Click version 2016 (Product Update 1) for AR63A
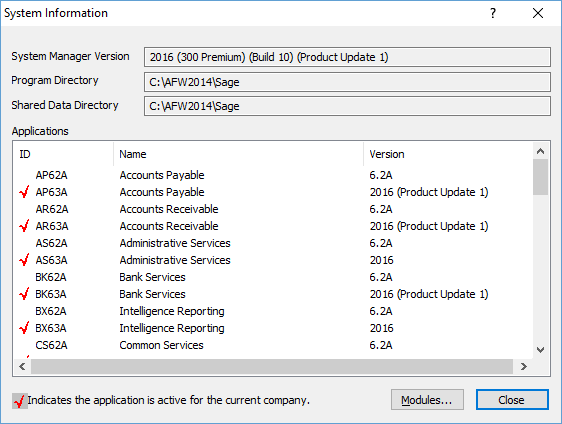This screenshot has height=424, width=562. (x=429, y=226)
